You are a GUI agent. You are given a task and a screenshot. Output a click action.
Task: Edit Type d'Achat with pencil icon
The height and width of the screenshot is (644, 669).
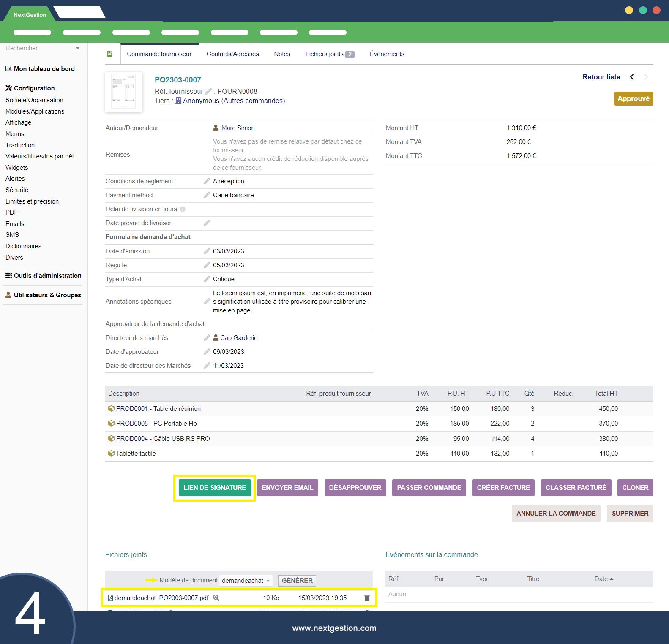click(207, 279)
